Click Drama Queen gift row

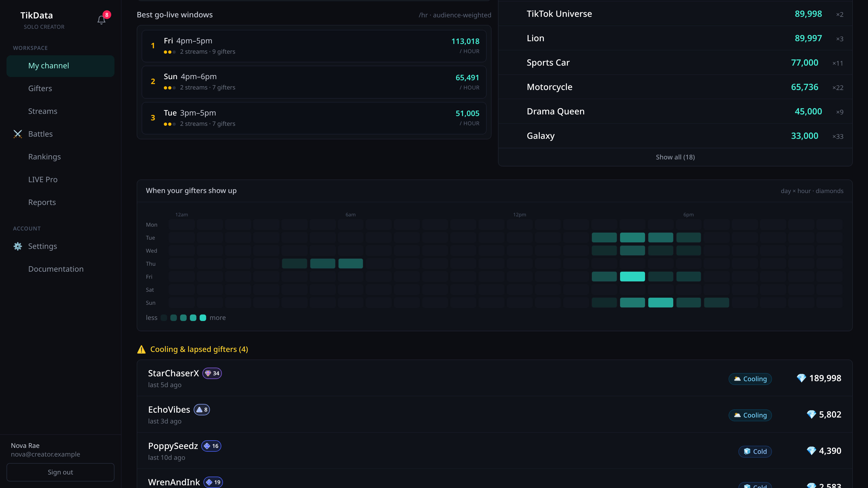click(x=675, y=111)
